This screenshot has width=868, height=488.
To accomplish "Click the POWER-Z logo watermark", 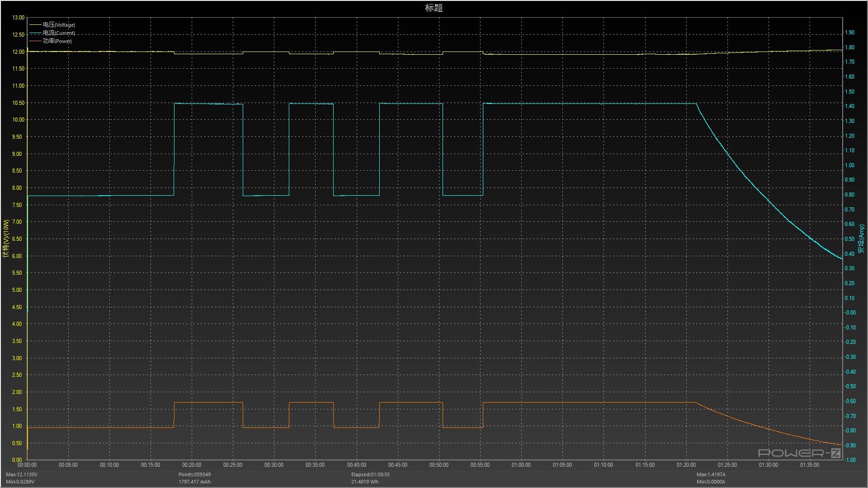I will 799,453.
